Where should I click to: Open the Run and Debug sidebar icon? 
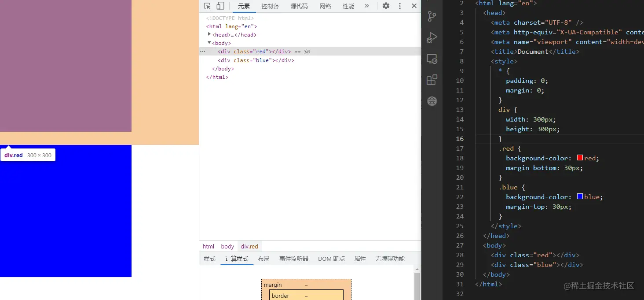click(x=432, y=37)
